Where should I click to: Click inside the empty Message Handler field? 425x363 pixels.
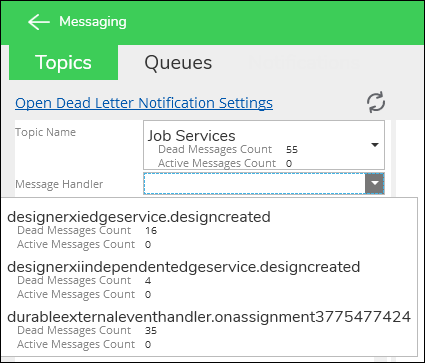point(255,183)
